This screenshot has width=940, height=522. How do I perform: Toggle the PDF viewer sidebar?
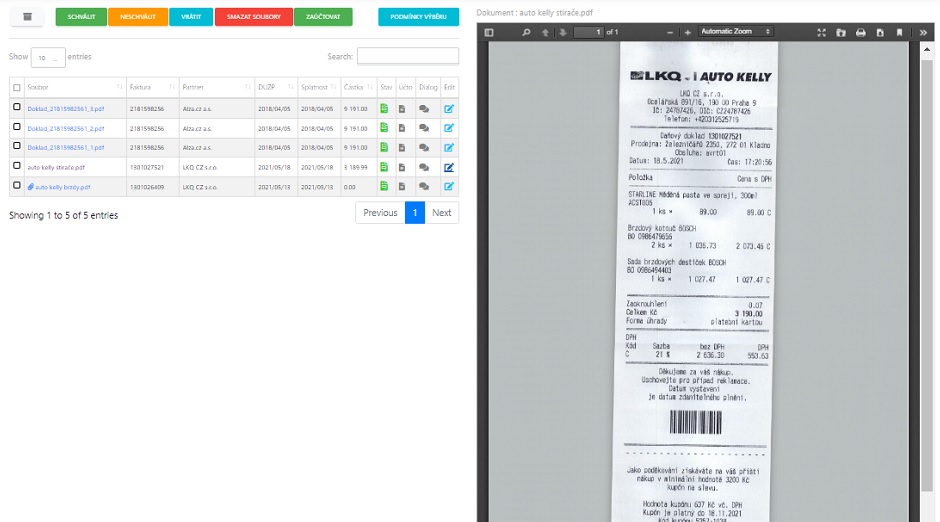tap(489, 33)
